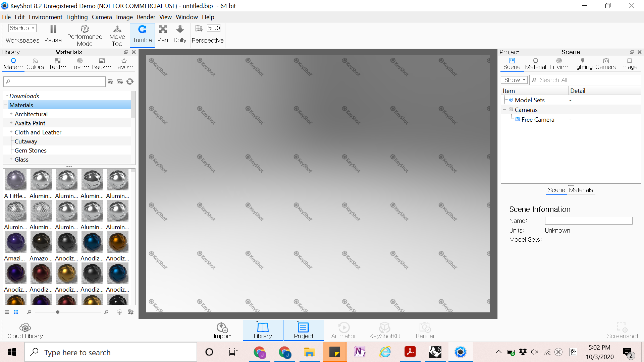Screen dimensions: 644x362
Task: Toggle Performance Mode
Action: 85,36
